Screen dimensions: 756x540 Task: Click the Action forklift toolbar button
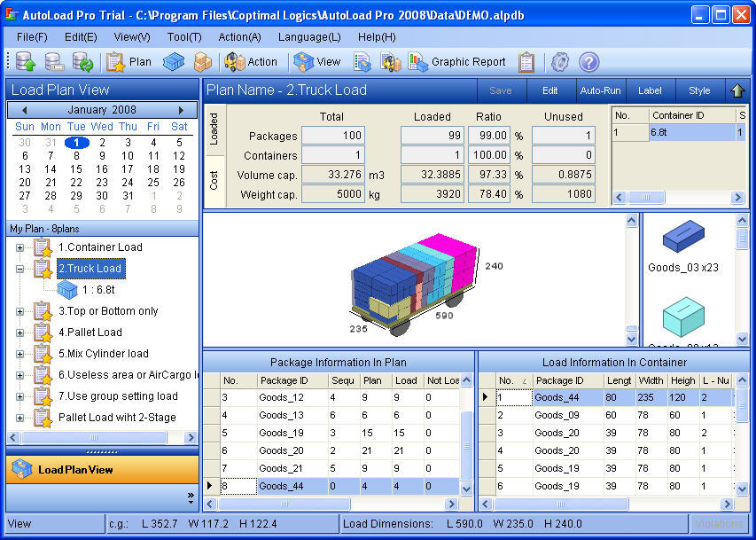(x=251, y=62)
